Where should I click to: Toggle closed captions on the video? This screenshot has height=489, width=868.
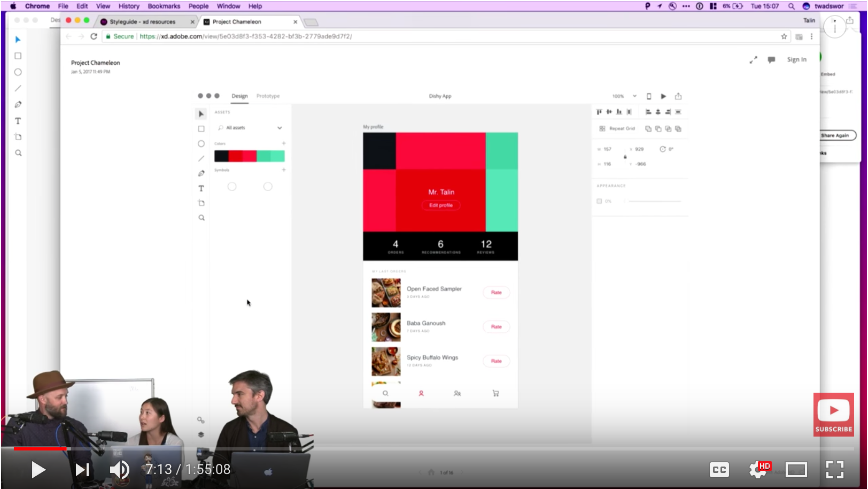[719, 470]
